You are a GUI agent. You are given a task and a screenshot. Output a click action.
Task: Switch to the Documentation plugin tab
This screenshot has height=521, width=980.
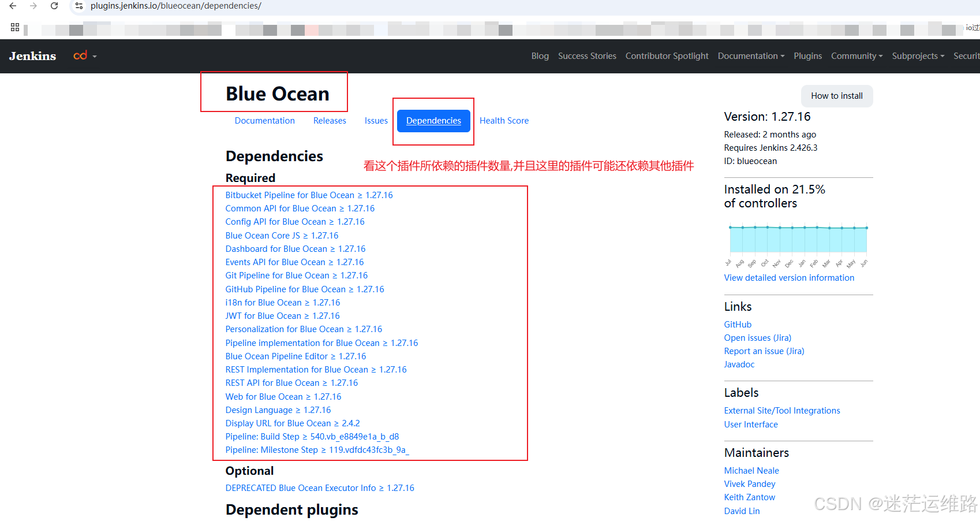click(x=264, y=121)
